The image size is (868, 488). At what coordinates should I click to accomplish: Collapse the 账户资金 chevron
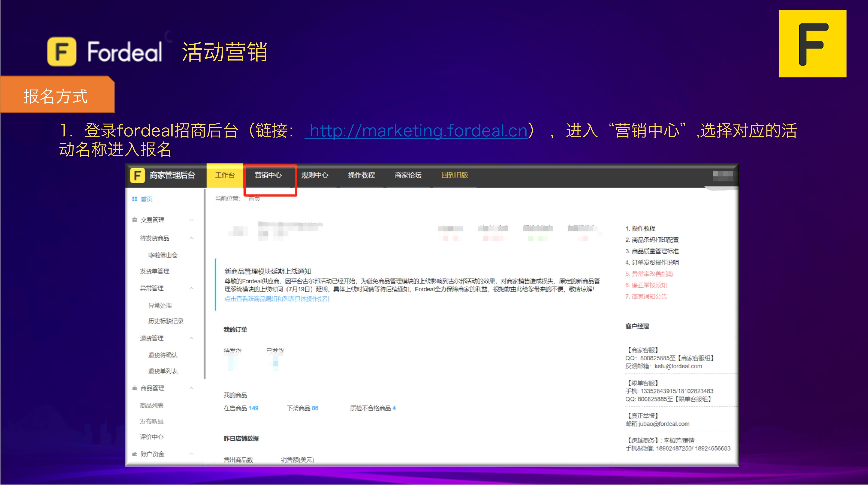click(x=191, y=454)
